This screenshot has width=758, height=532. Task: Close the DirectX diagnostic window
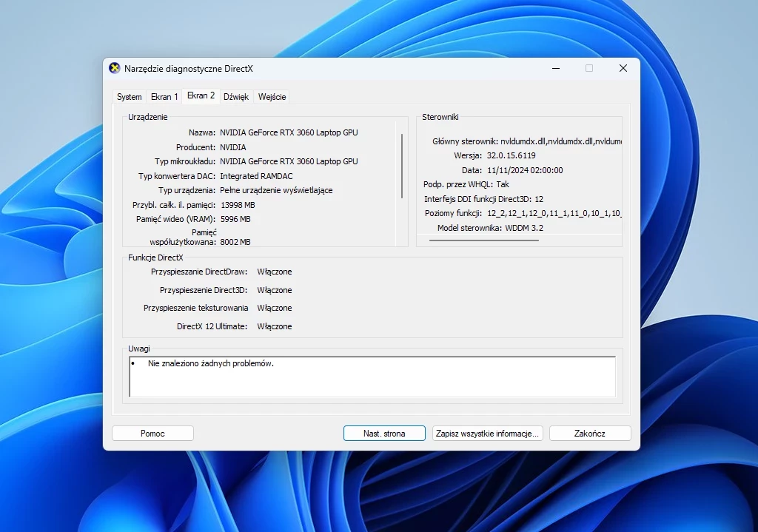click(x=623, y=68)
